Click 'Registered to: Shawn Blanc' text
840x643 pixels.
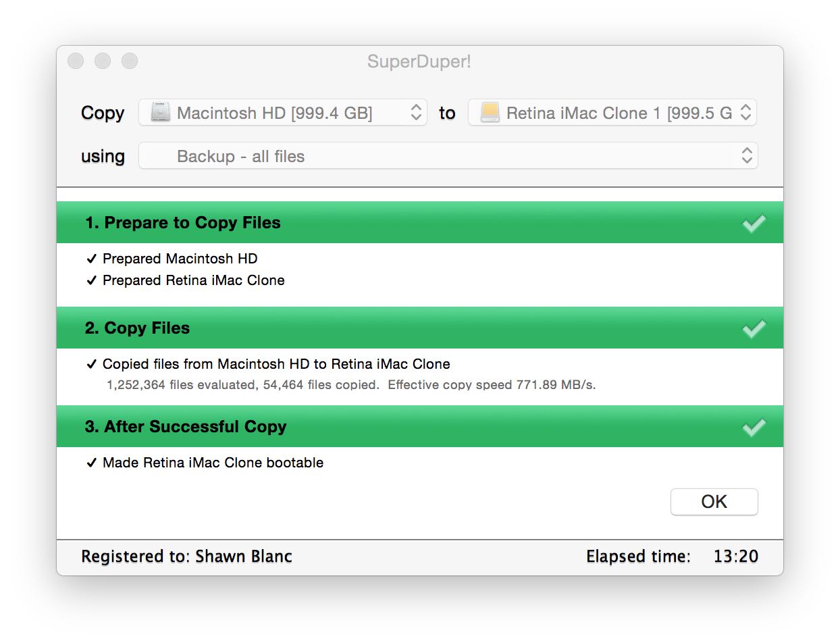click(187, 557)
